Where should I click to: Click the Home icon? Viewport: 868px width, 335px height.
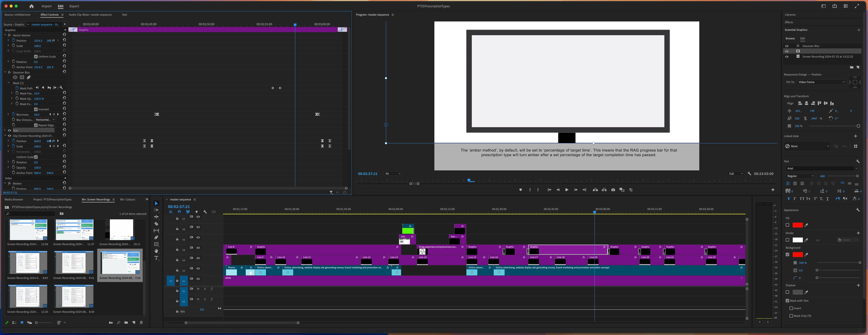click(31, 6)
